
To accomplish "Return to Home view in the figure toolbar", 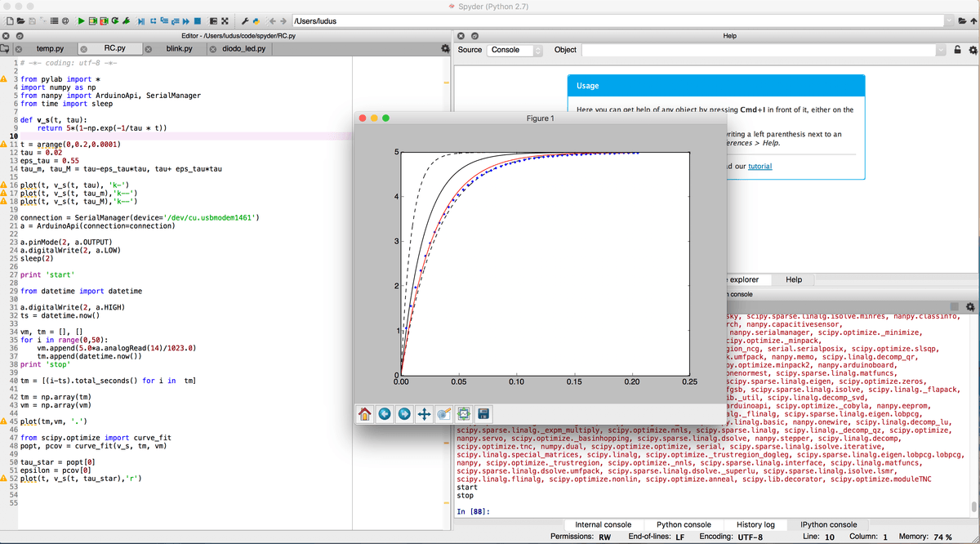I will 365,414.
